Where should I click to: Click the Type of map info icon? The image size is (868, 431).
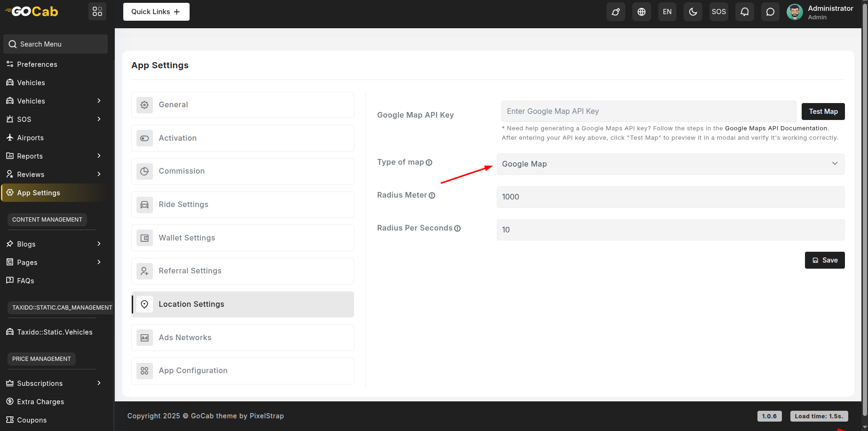coord(429,163)
